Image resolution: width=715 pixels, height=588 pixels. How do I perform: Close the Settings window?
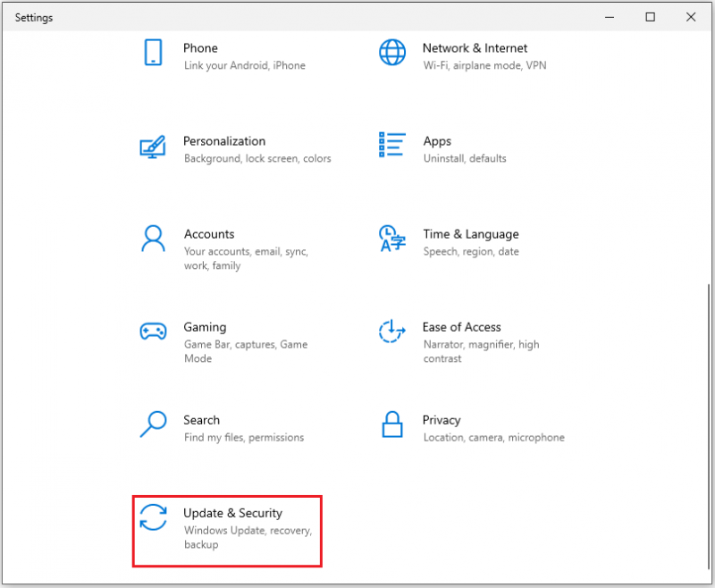[x=691, y=17]
